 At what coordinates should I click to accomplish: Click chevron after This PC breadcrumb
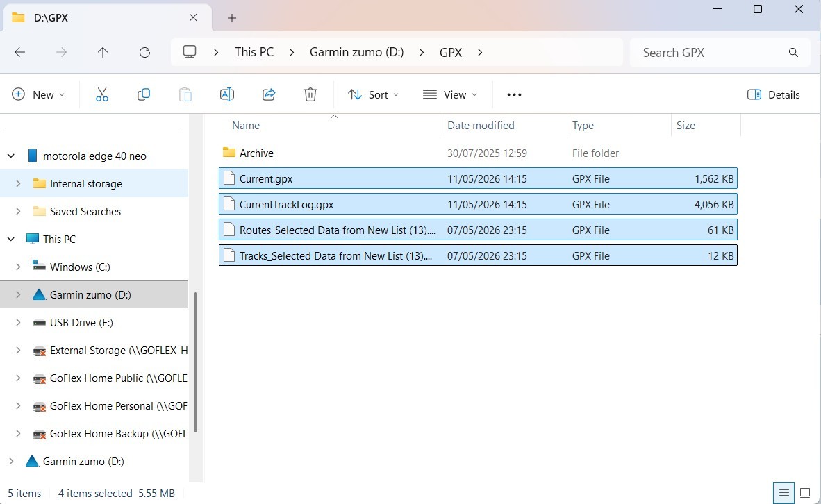pos(292,52)
